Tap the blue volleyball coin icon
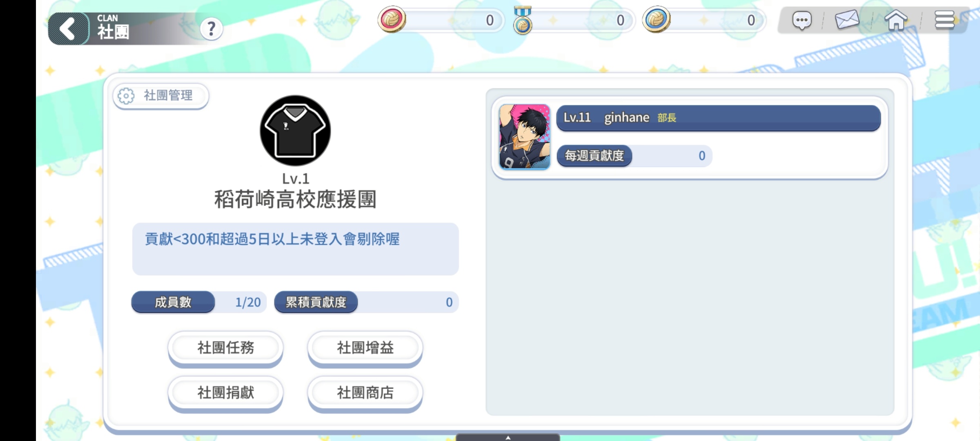Viewport: 980px width, 441px height. [x=656, y=19]
